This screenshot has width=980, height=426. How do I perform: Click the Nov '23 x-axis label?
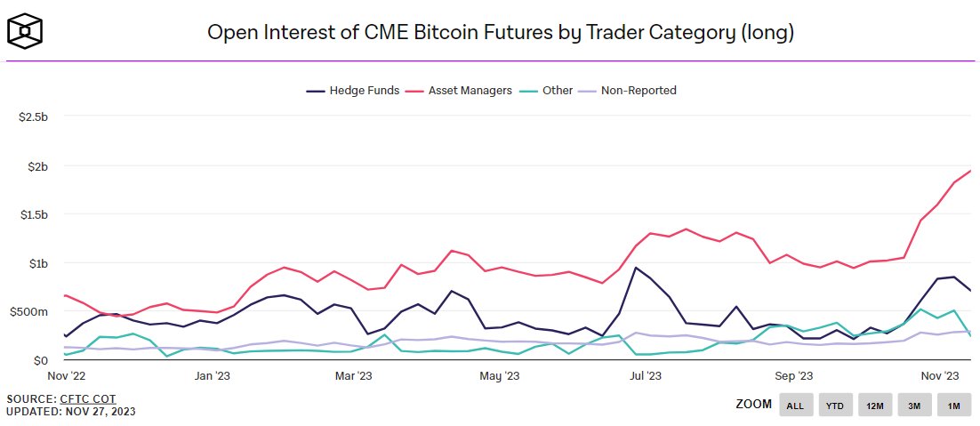pyautogui.click(x=941, y=376)
